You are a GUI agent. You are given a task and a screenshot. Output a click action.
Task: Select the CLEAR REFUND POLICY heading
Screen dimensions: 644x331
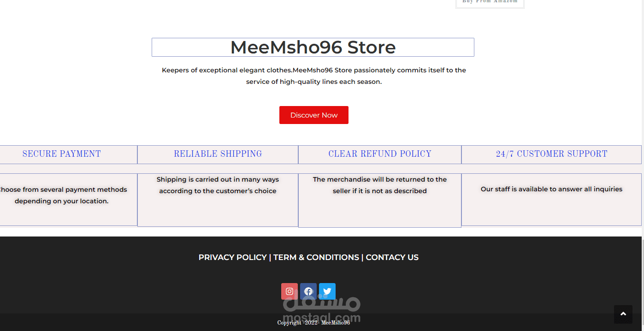pos(380,154)
